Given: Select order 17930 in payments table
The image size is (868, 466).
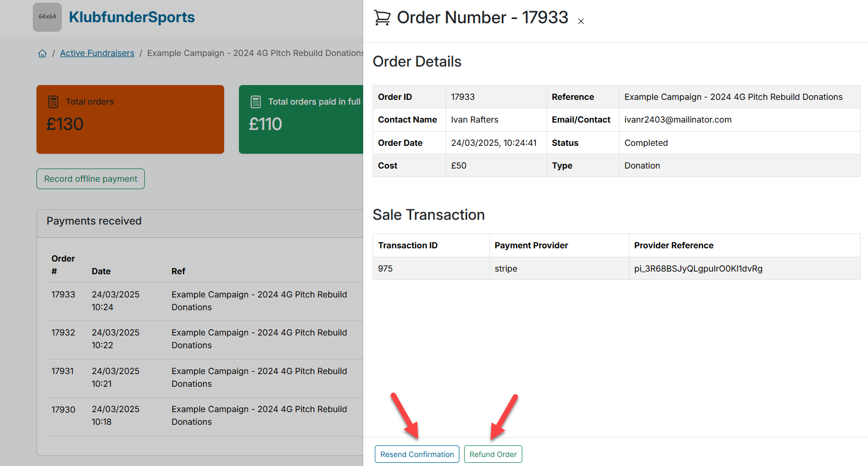Looking at the screenshot, I should coord(63,409).
